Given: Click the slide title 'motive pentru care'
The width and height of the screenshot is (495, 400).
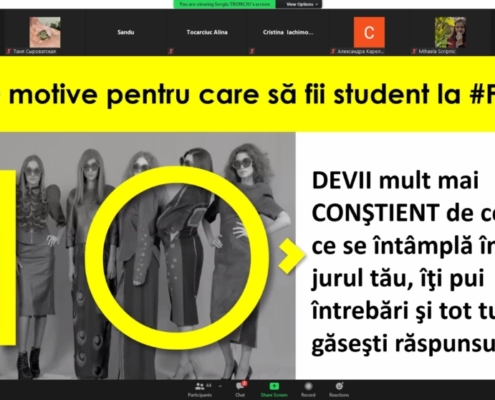Looking at the screenshot, I should tap(134, 95).
